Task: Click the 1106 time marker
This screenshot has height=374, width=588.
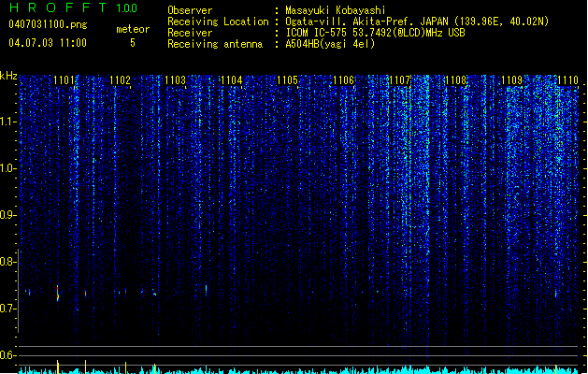Action: click(x=343, y=80)
